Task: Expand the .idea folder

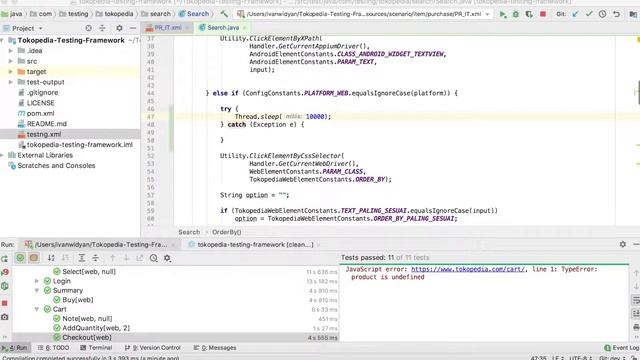Action: (x=11, y=51)
